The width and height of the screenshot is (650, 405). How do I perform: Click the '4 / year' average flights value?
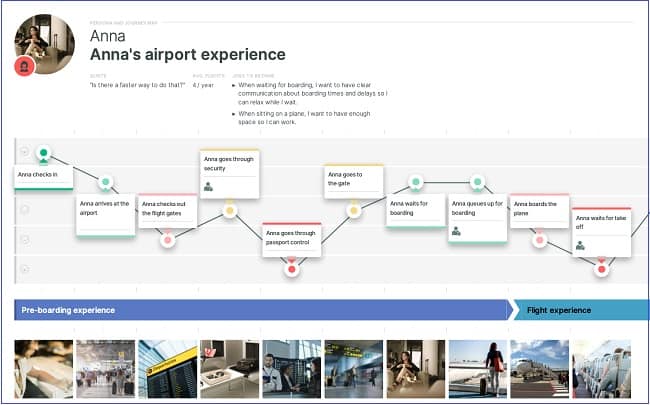tap(203, 85)
